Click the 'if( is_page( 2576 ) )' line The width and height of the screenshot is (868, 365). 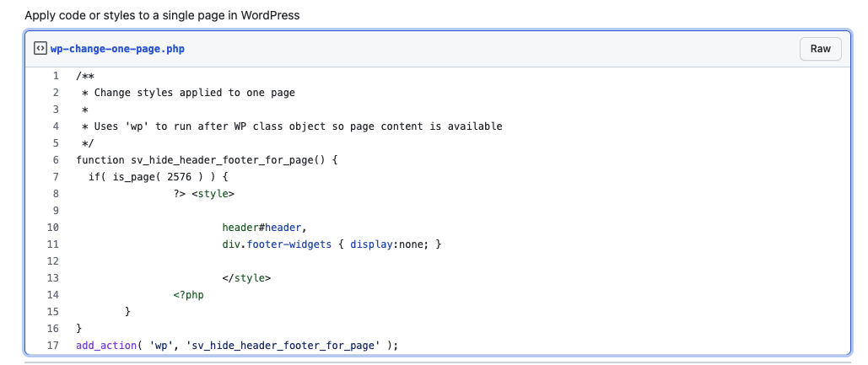(x=158, y=177)
